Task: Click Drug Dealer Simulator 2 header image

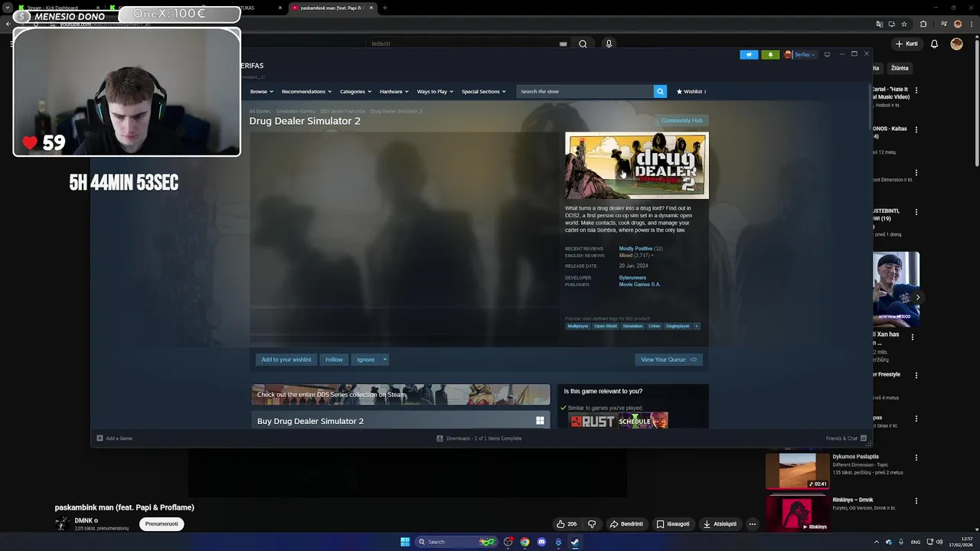Action: [637, 165]
